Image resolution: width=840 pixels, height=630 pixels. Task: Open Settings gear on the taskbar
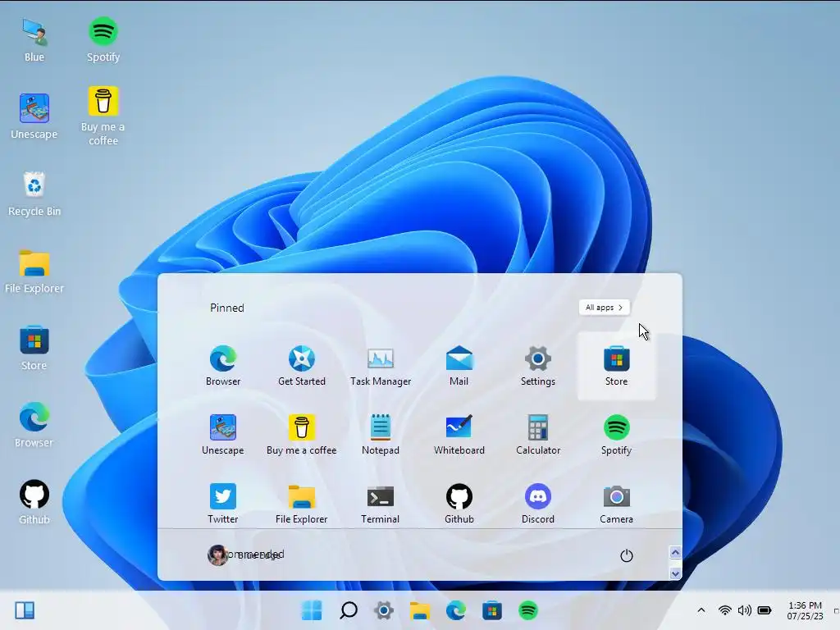[x=384, y=610]
